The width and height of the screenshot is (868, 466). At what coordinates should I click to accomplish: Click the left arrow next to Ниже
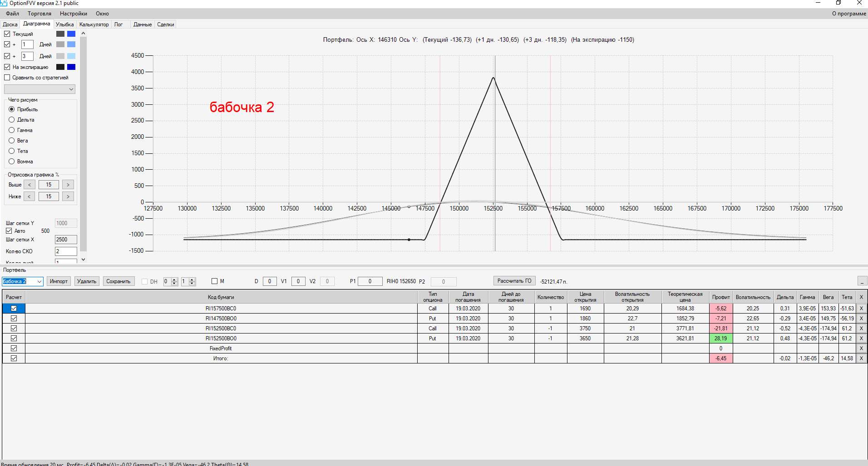pos(30,196)
